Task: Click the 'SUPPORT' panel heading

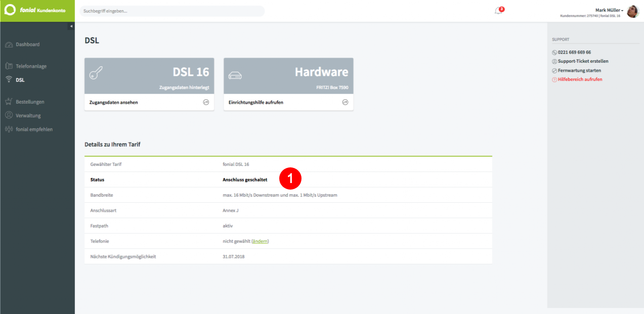Action: tap(561, 39)
